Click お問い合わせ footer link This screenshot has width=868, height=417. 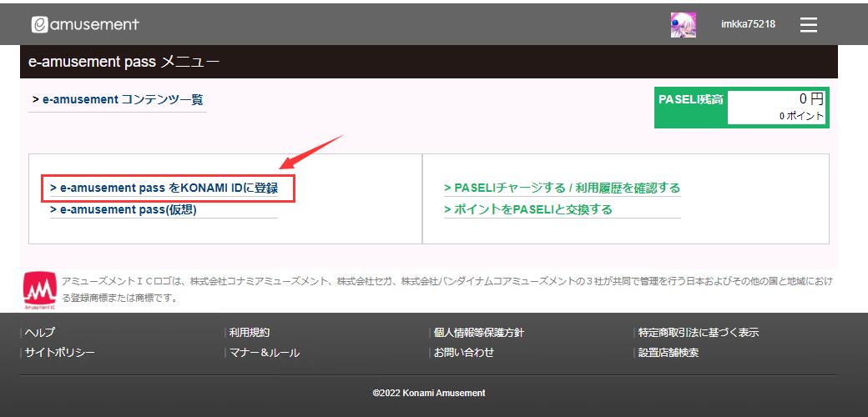(463, 353)
